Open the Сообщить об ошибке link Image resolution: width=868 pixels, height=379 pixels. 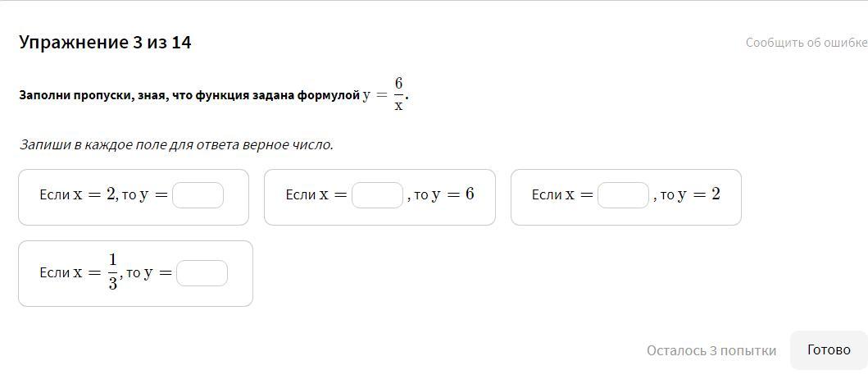point(806,43)
